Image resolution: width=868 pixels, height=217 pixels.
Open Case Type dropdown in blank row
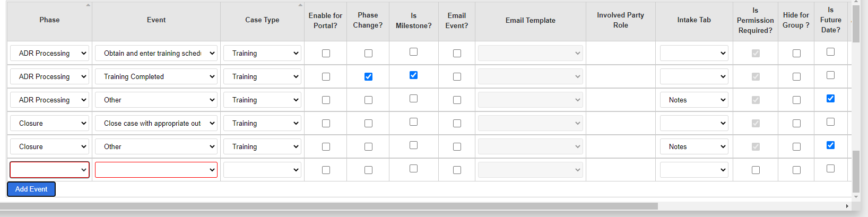[x=262, y=170]
